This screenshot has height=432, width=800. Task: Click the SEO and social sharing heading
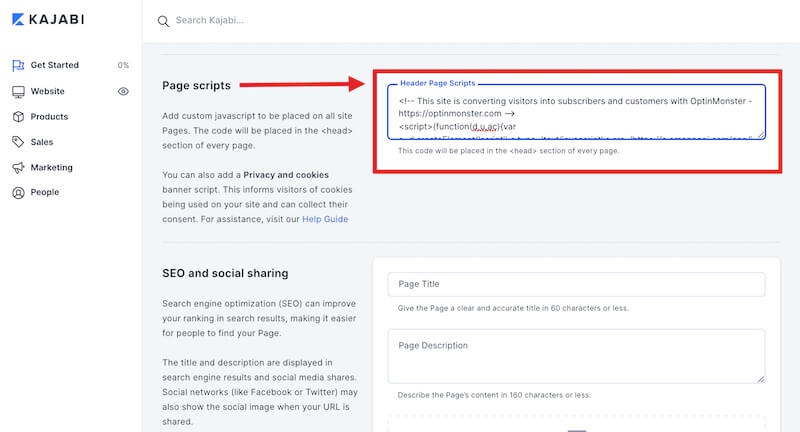pyautogui.click(x=225, y=273)
